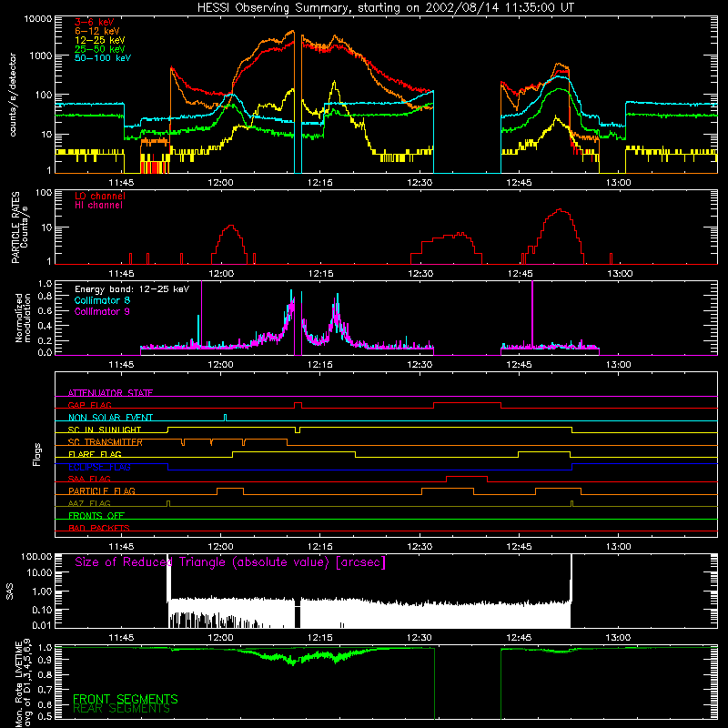Select the HI channel legend label
This screenshot has width=728, height=728.
coord(98,206)
